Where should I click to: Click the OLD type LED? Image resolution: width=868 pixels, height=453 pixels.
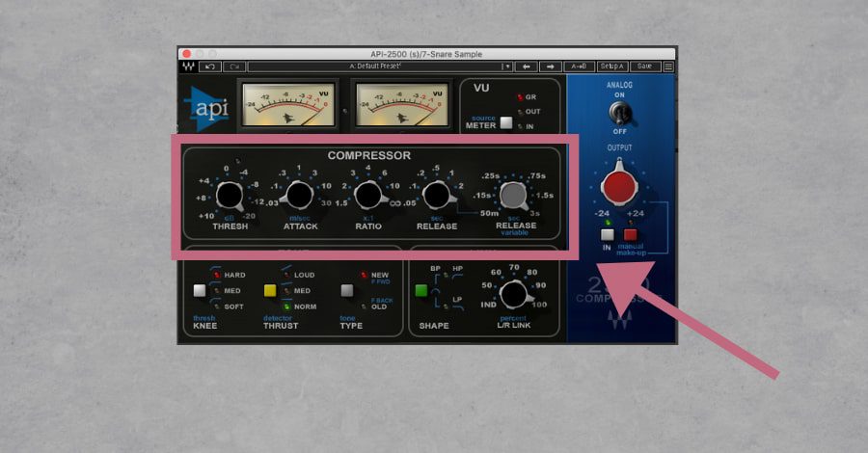coord(364,306)
